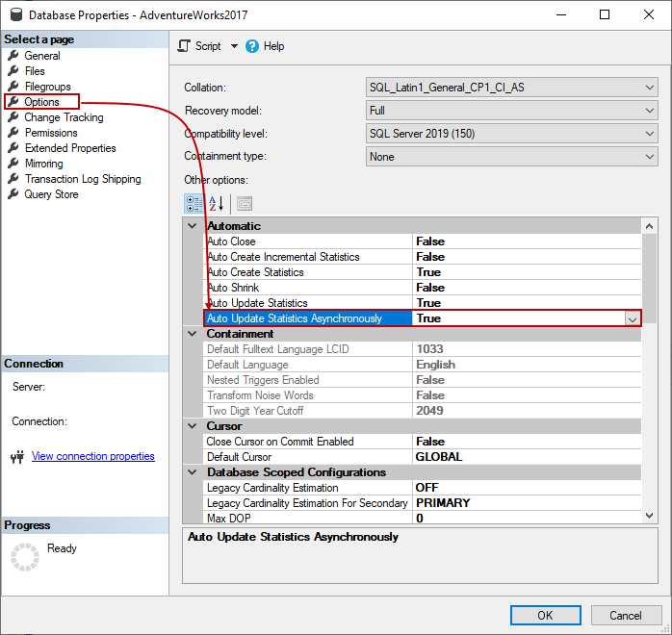Click the resize grip at window corner
Viewport: 672px width, 635px height.
point(665,628)
